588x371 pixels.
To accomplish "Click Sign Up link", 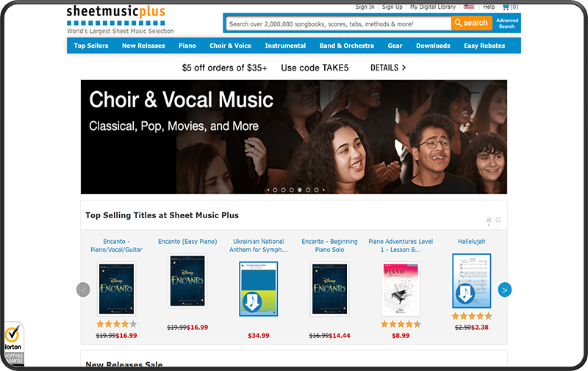I will (x=392, y=7).
